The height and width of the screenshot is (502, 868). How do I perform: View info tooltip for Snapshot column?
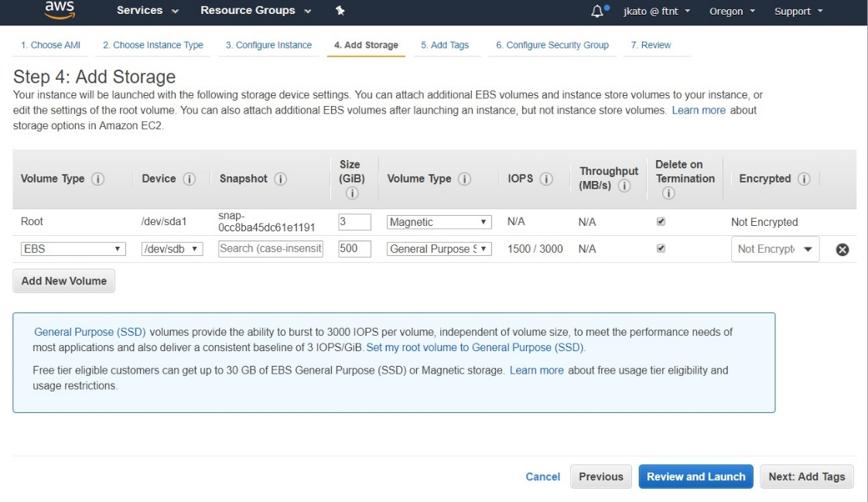click(x=282, y=178)
